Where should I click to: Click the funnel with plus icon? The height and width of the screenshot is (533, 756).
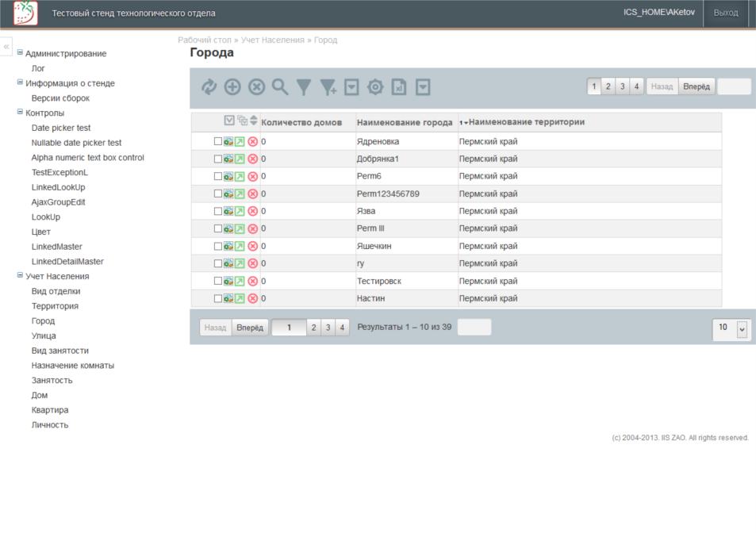coord(328,87)
